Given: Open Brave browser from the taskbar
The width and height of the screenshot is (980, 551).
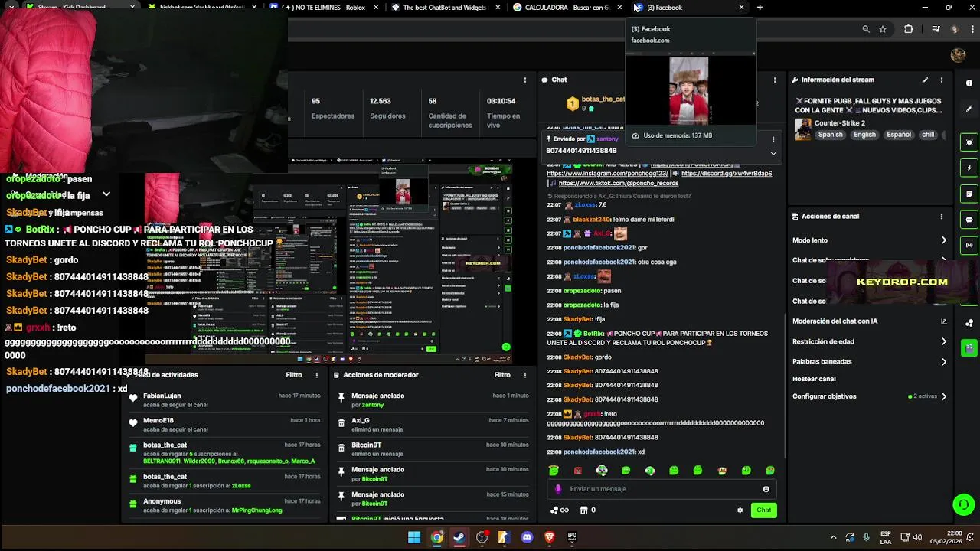Looking at the screenshot, I should [549, 537].
